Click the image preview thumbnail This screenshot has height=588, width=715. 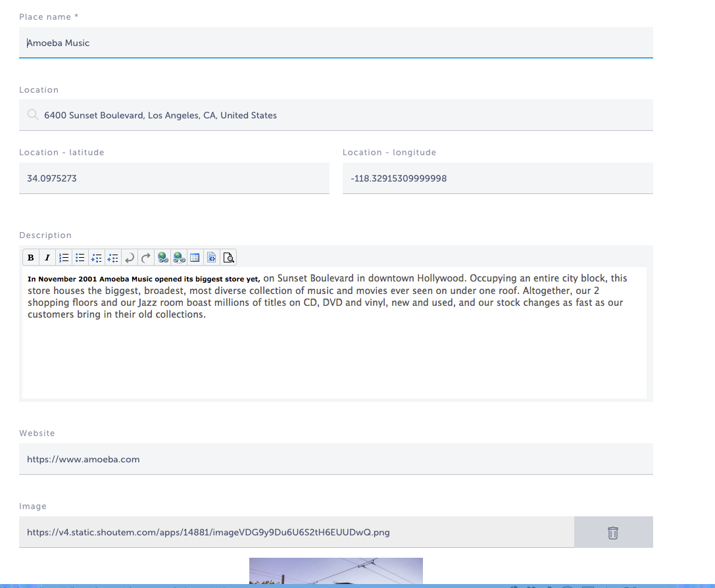336,571
